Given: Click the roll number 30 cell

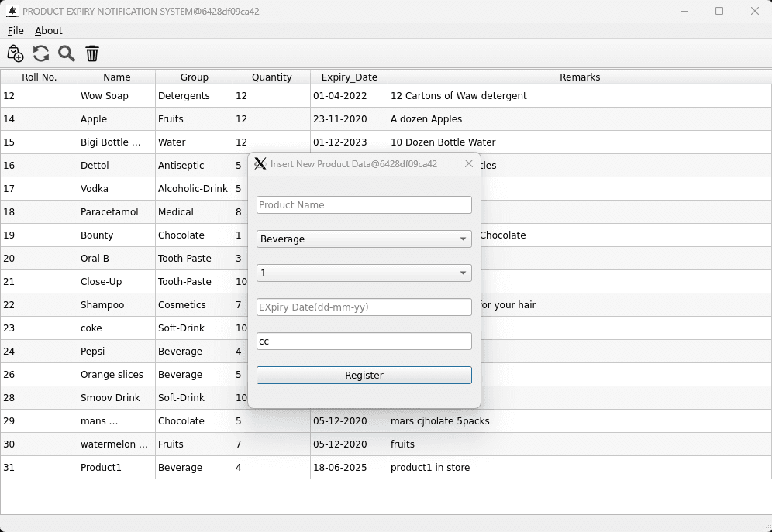Looking at the screenshot, I should tap(39, 444).
